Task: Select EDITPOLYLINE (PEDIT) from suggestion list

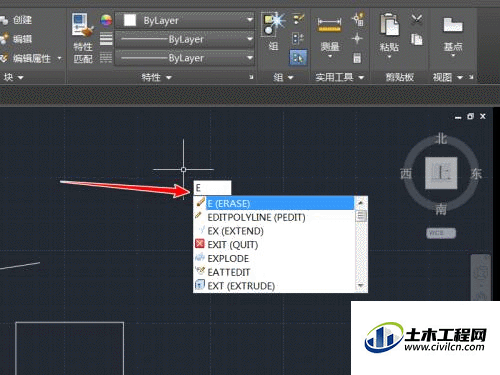Action: (x=274, y=217)
